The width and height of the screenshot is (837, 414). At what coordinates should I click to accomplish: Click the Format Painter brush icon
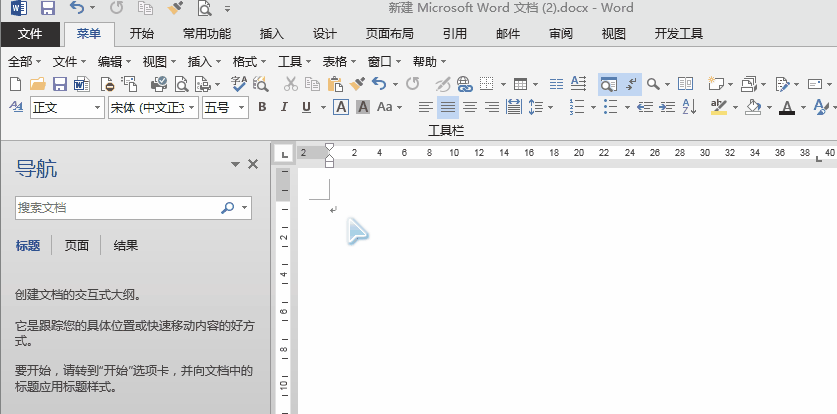[x=358, y=84]
